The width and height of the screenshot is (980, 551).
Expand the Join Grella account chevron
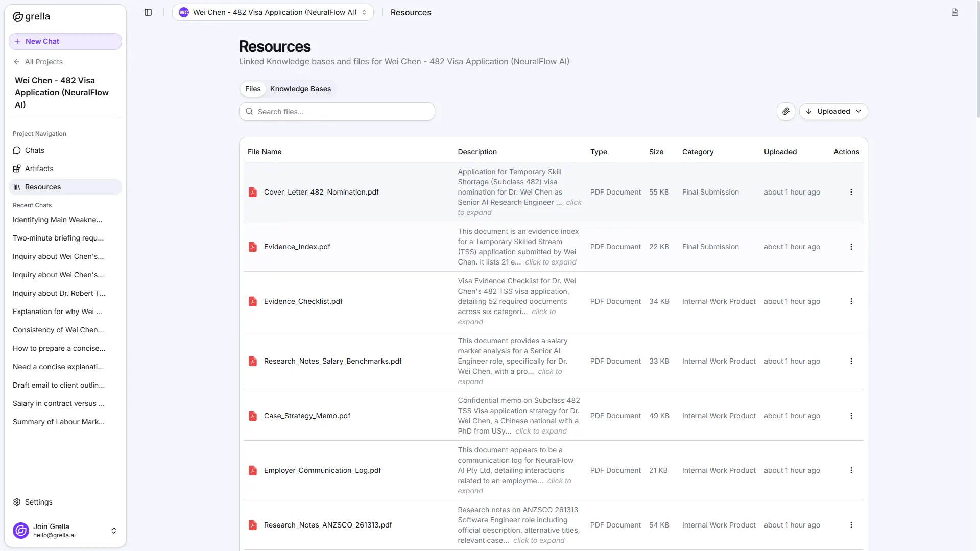click(x=113, y=530)
